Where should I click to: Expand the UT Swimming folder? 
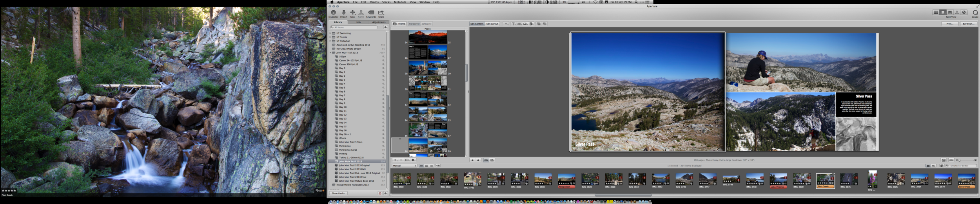point(330,33)
